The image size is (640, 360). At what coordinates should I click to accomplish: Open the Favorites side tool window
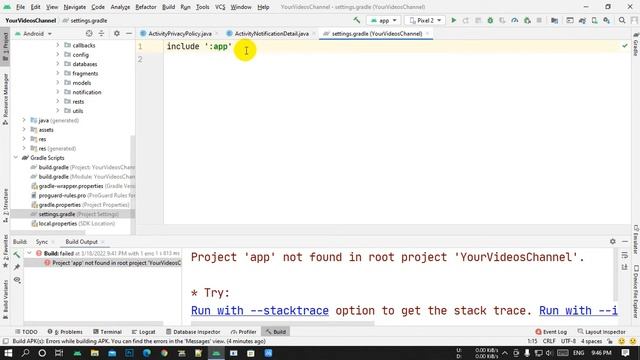click(x=5, y=251)
